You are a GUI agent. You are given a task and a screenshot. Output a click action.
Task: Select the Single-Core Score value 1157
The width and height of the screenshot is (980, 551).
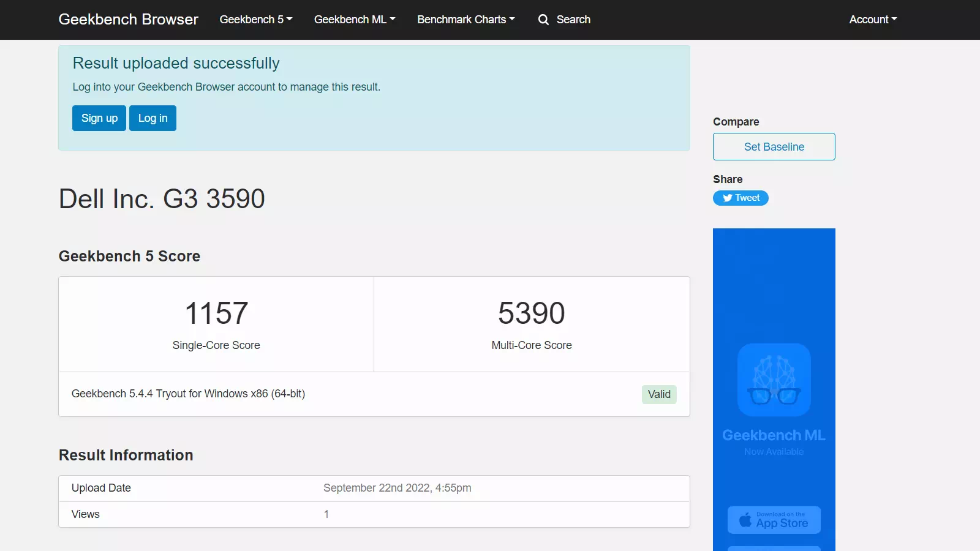(x=216, y=313)
